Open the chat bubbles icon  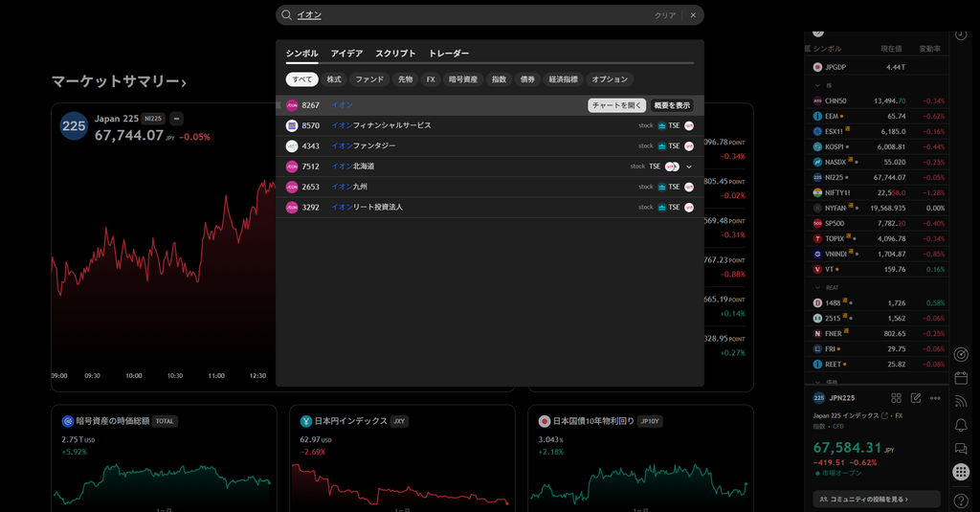pyautogui.click(x=961, y=448)
